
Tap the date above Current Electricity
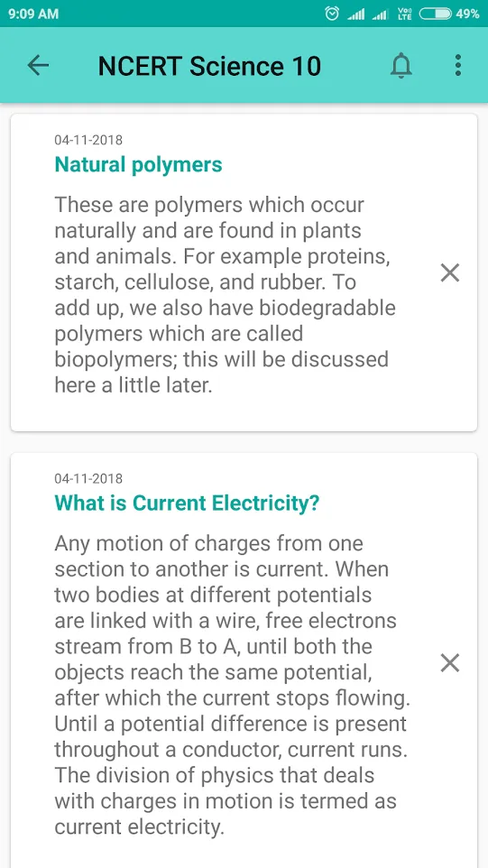pyautogui.click(x=88, y=478)
